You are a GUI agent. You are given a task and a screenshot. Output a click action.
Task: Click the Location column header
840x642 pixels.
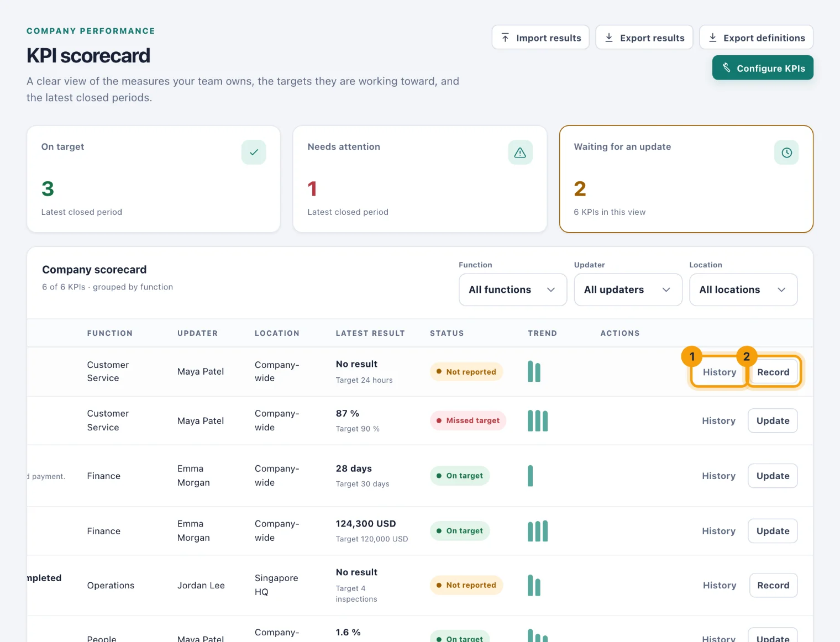coord(277,333)
